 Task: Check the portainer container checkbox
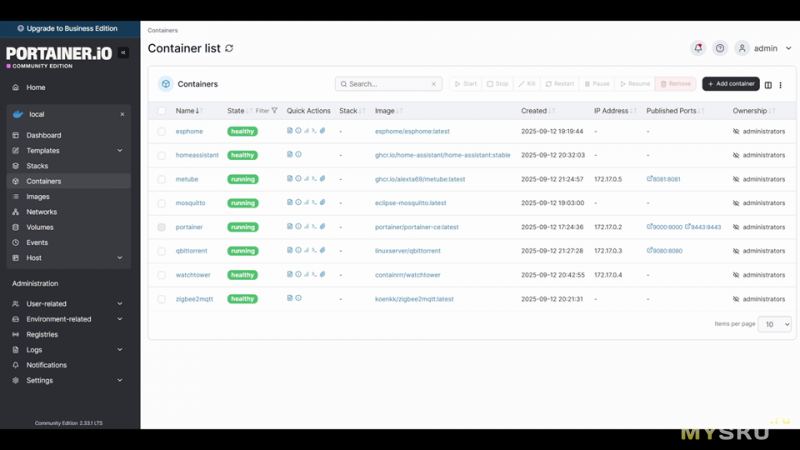(x=162, y=227)
